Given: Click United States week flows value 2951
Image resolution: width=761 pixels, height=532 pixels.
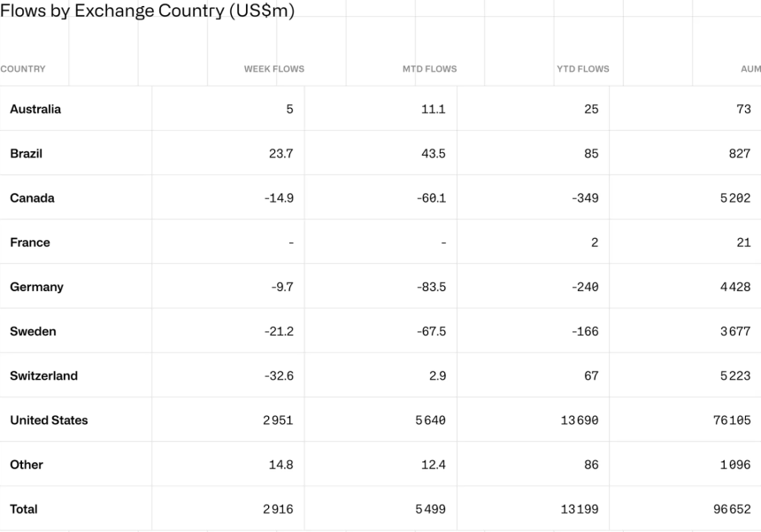Looking at the screenshot, I should [278, 420].
